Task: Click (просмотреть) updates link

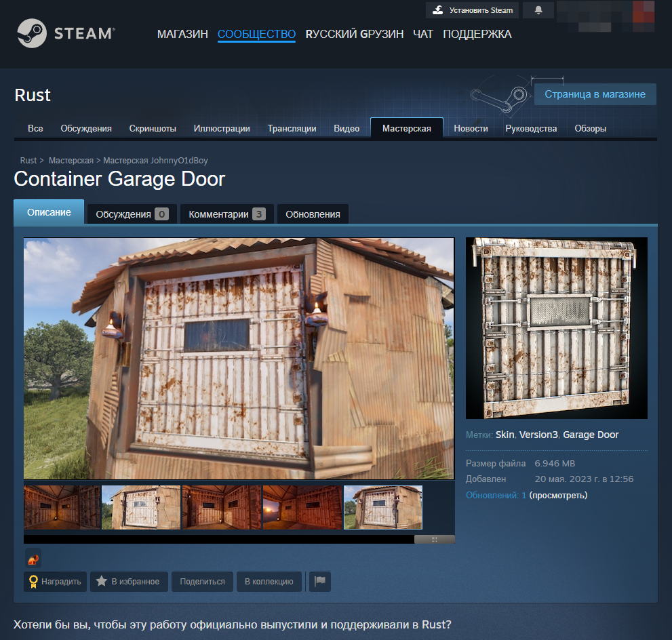Action: 558,495
